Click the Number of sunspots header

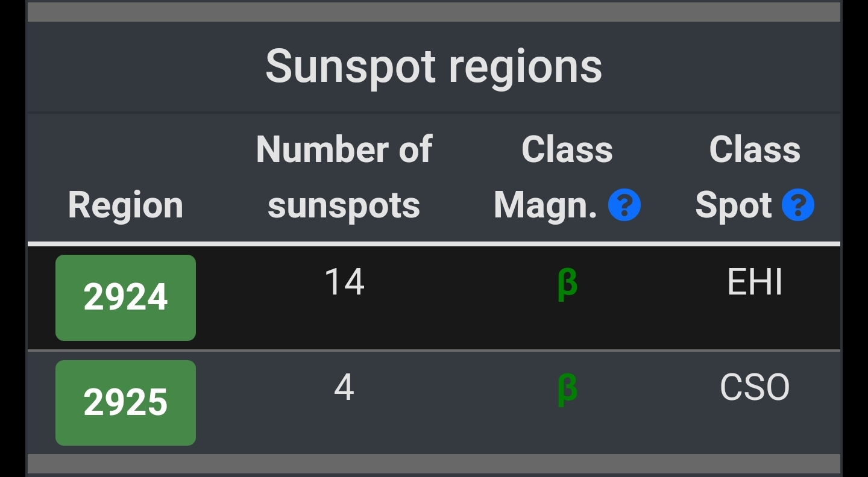tap(344, 177)
